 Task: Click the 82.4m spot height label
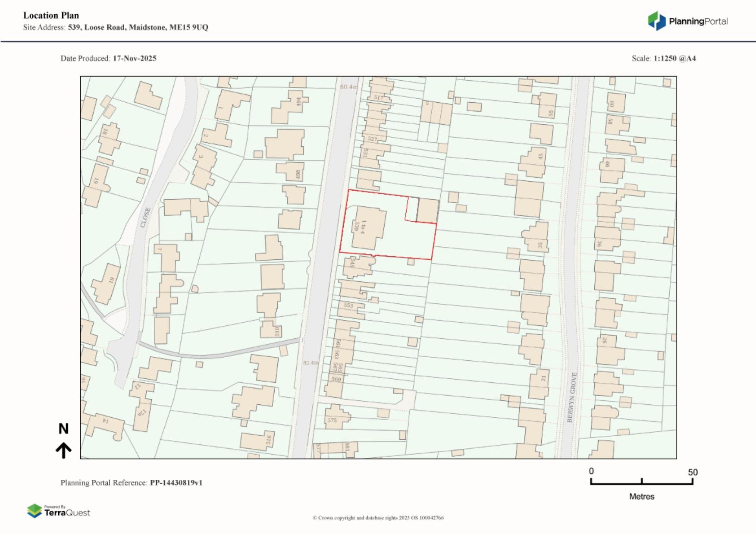[x=310, y=362]
